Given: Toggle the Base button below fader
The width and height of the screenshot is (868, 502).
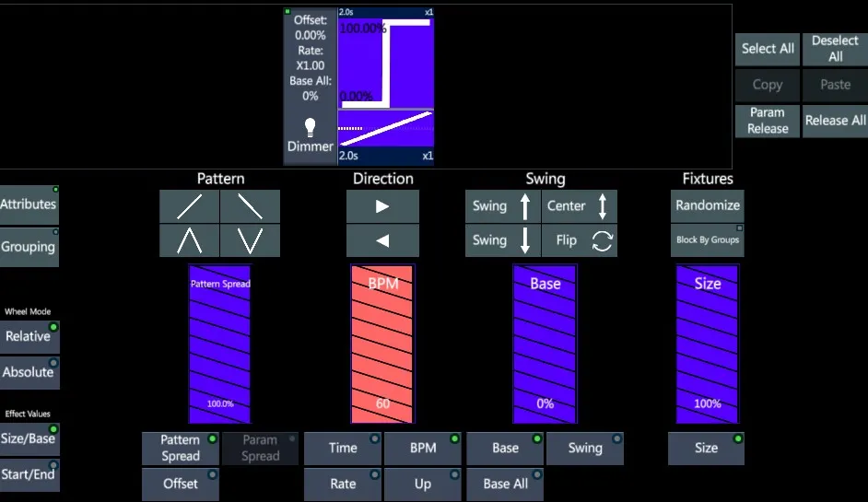Looking at the screenshot, I should pyautogui.click(x=505, y=449).
